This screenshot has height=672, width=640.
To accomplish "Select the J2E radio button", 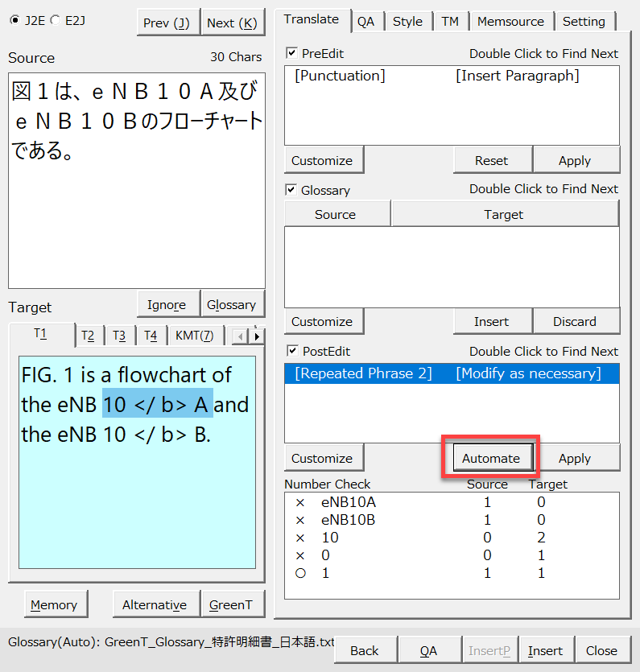I will 14,21.
